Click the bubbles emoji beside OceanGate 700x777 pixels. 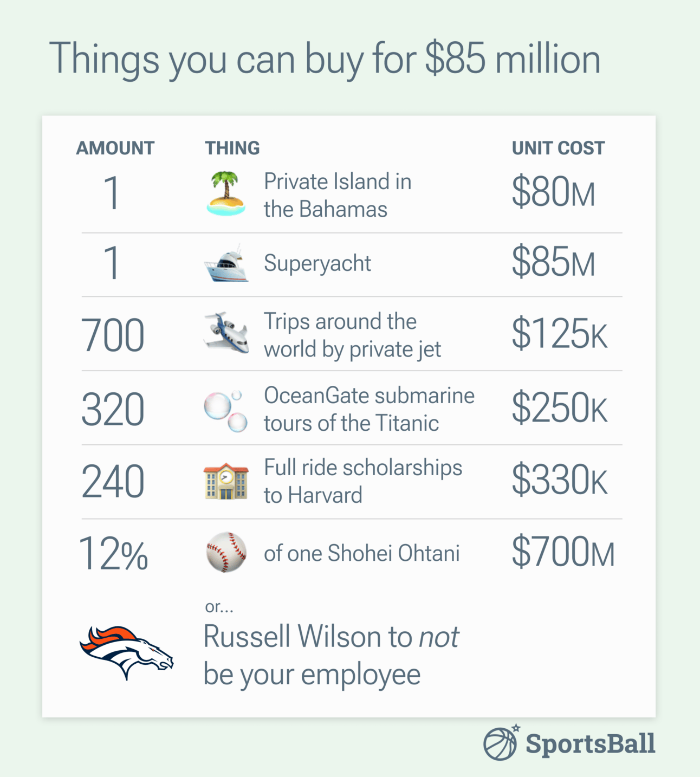point(226,410)
